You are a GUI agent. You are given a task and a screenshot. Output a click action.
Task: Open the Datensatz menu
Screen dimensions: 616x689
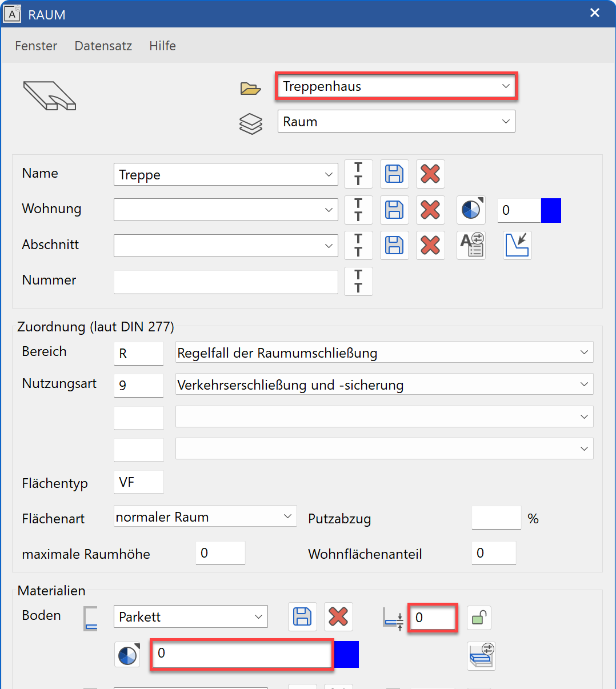pyautogui.click(x=103, y=46)
